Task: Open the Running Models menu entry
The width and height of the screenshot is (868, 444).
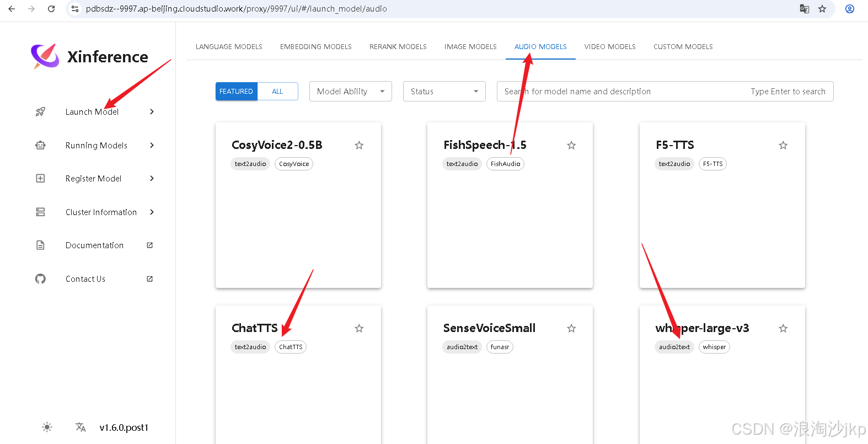Action: click(x=97, y=145)
